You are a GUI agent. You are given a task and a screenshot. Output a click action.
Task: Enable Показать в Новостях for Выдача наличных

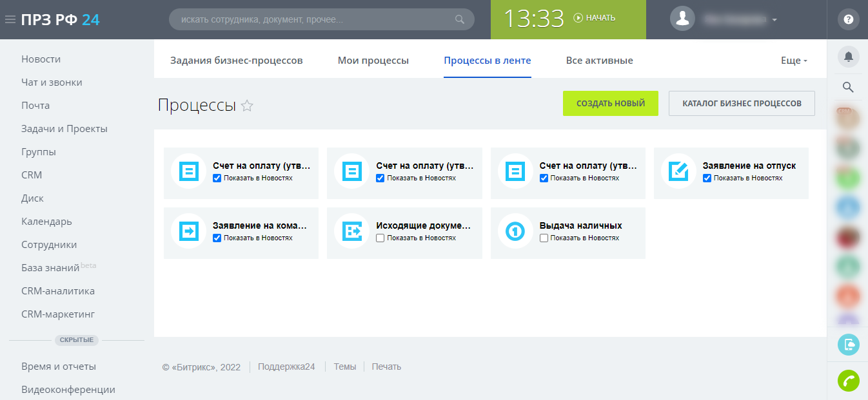coord(544,238)
